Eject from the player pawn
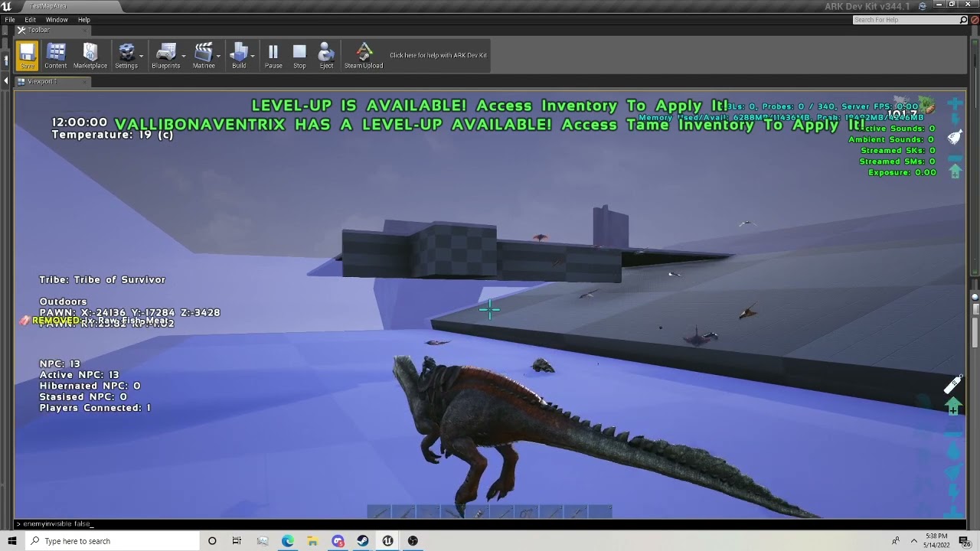 pyautogui.click(x=326, y=55)
